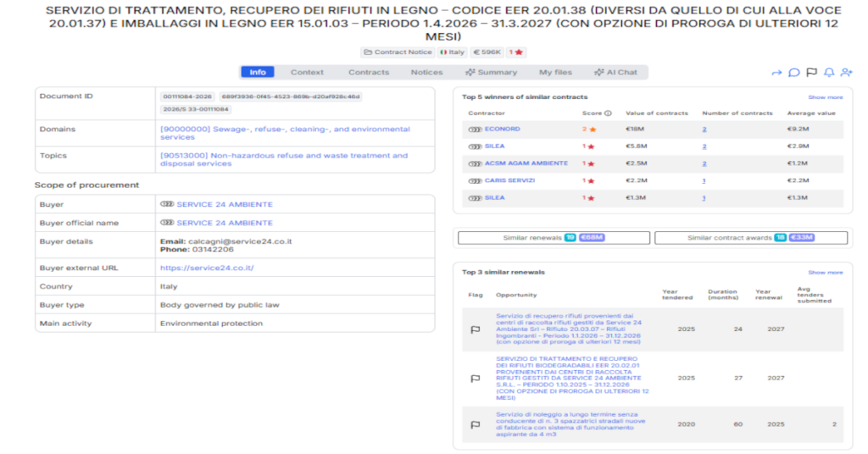Click the 00111084-2026 document ID chip
868x454 pixels.
coord(187,97)
